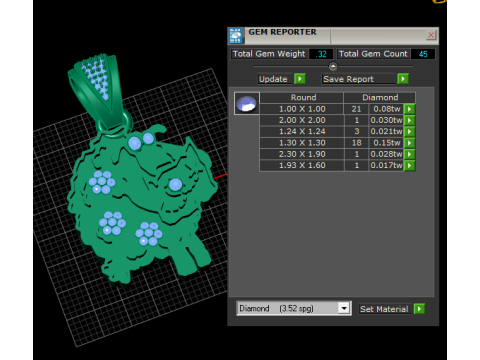Click green arrow for 0.030tw row
Image resolution: width=480 pixels, height=360 pixels.
tap(409, 120)
